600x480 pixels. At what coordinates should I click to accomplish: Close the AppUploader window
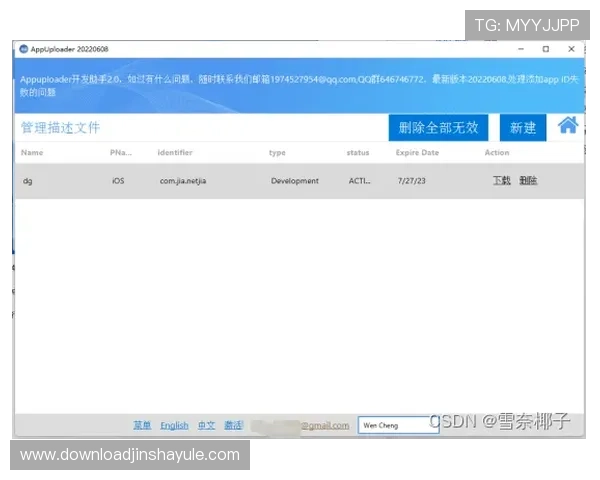point(571,49)
